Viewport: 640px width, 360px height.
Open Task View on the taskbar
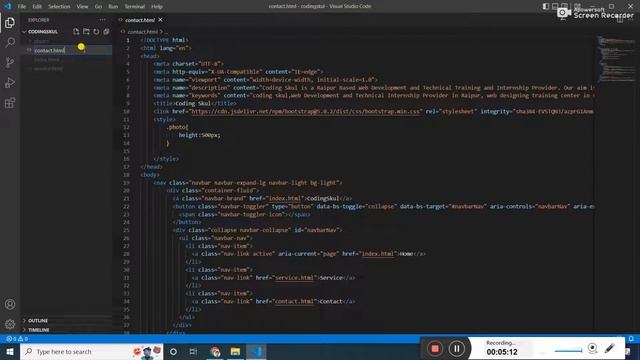pos(194,351)
